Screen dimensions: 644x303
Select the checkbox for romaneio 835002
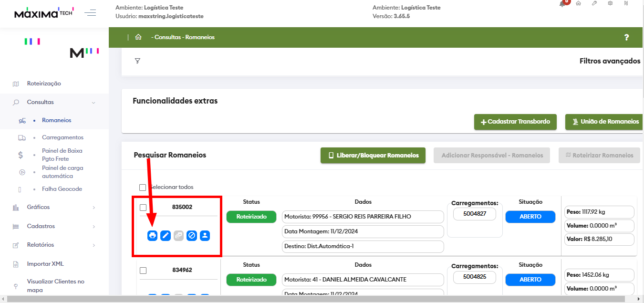(x=143, y=208)
